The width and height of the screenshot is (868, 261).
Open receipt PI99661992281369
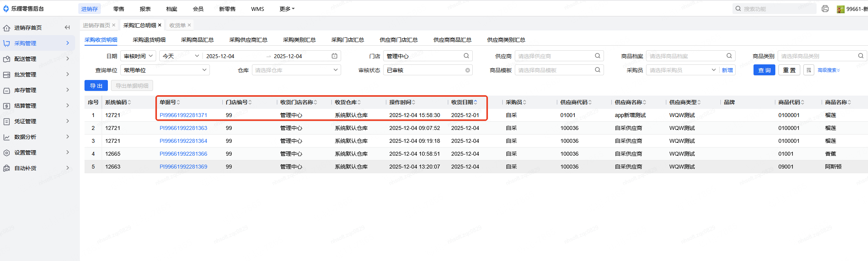coord(183,167)
